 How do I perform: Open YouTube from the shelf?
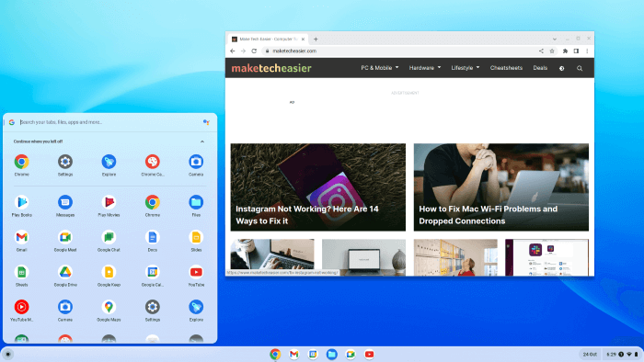point(370,355)
